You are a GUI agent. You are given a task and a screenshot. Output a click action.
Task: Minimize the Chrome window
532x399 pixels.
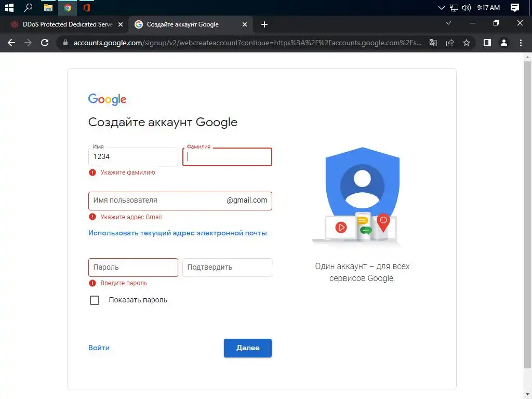472,23
